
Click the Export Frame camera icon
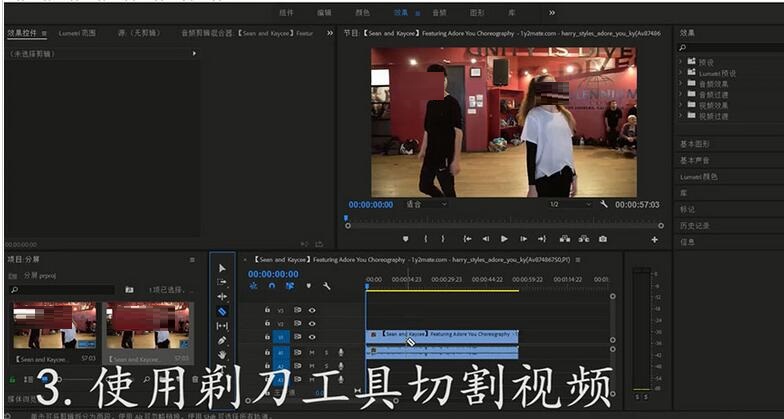(x=603, y=239)
